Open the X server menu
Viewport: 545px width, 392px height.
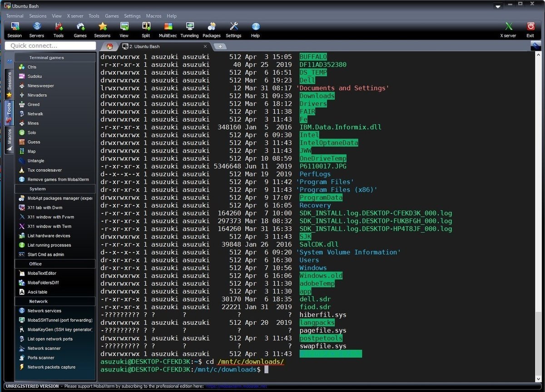click(75, 16)
